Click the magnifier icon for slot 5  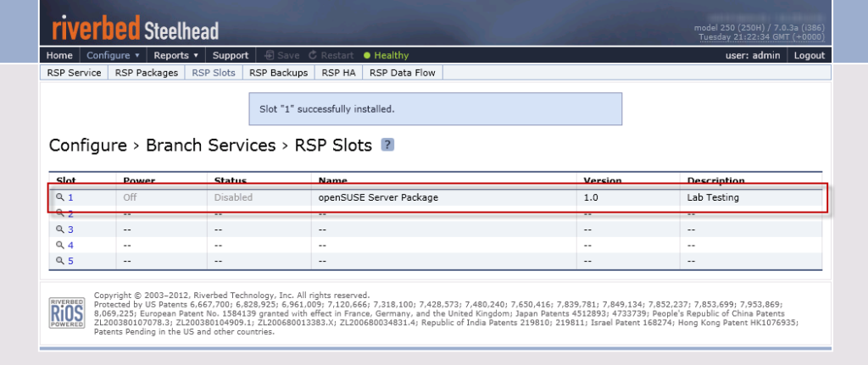tap(60, 261)
